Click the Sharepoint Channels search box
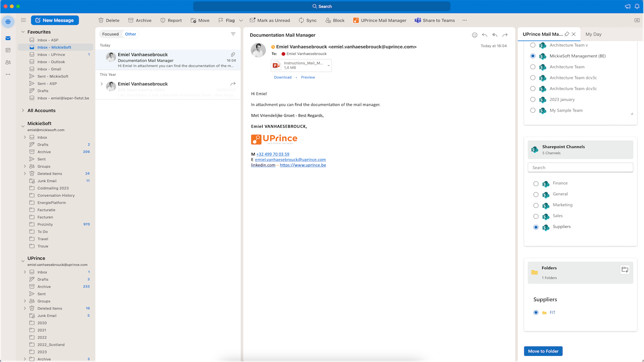This screenshot has width=644, height=362. tap(580, 167)
